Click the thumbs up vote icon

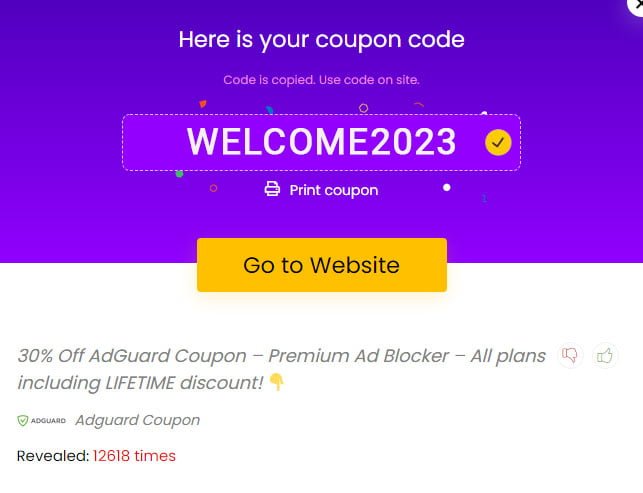pyautogui.click(x=604, y=356)
